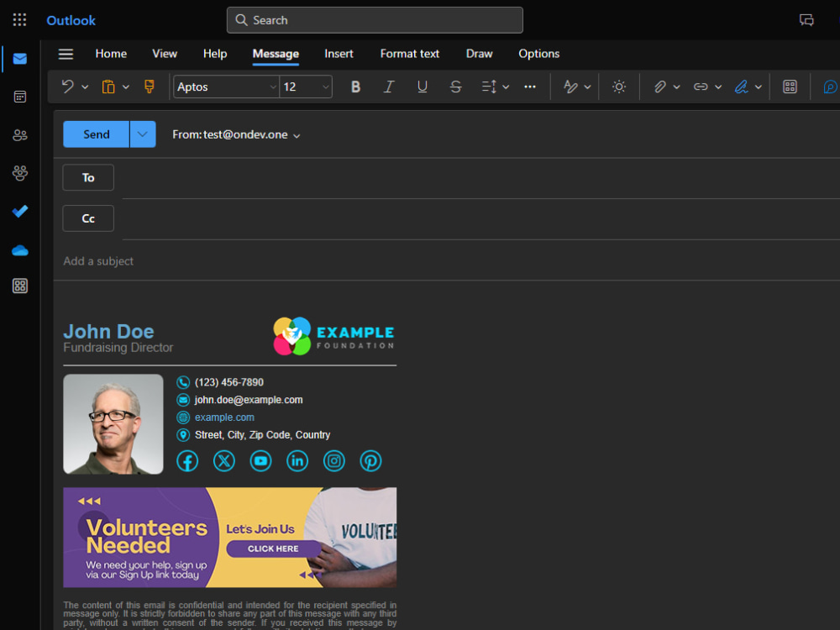Attach a file with the paperclip icon

[x=660, y=87]
